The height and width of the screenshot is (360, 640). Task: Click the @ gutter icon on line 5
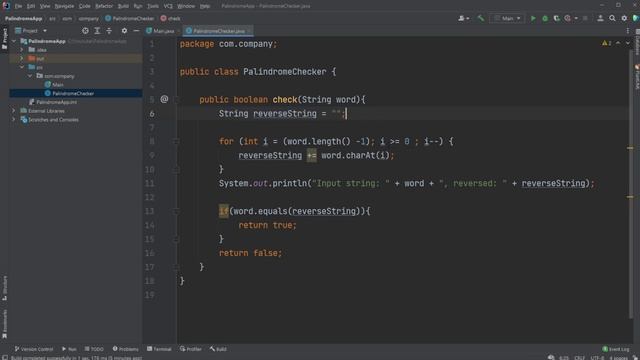click(x=164, y=99)
